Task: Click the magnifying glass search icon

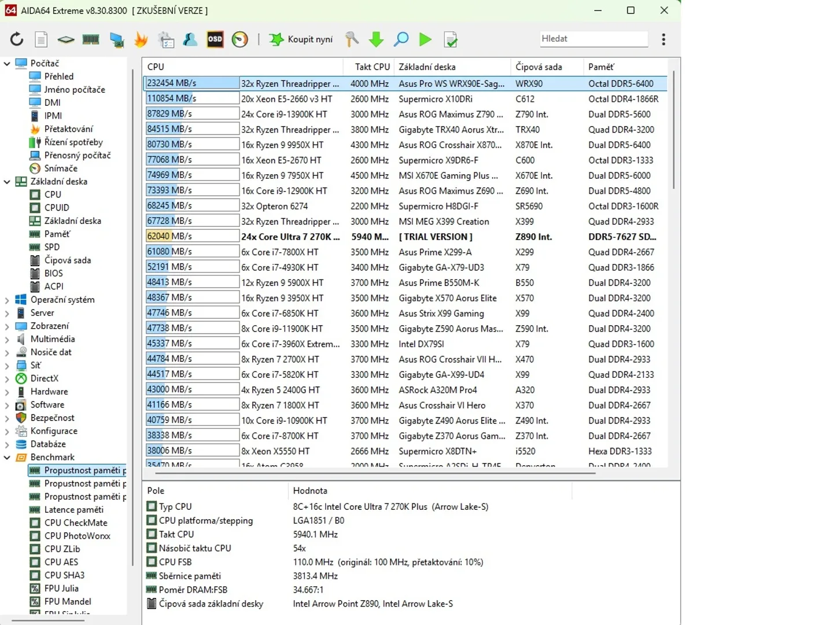Action: (401, 39)
